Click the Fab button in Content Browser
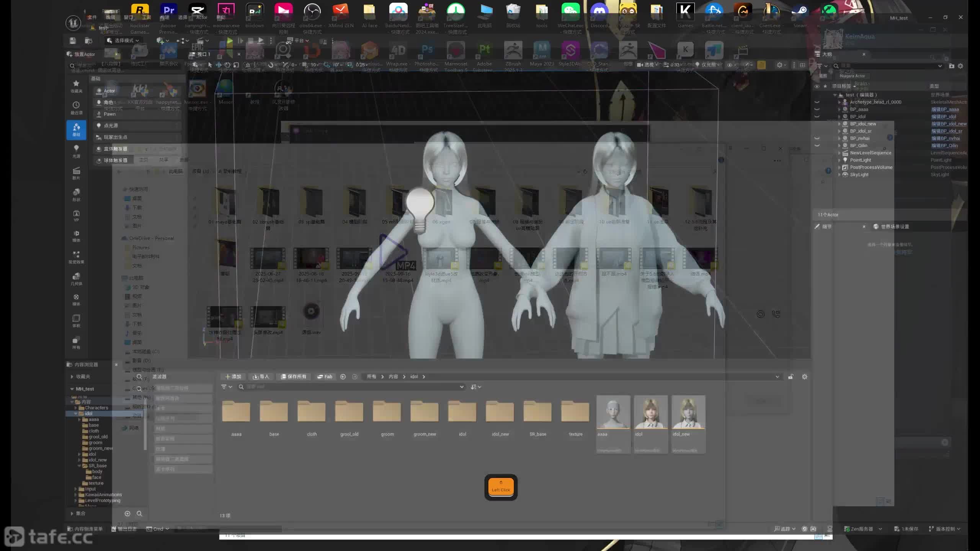 click(x=325, y=377)
